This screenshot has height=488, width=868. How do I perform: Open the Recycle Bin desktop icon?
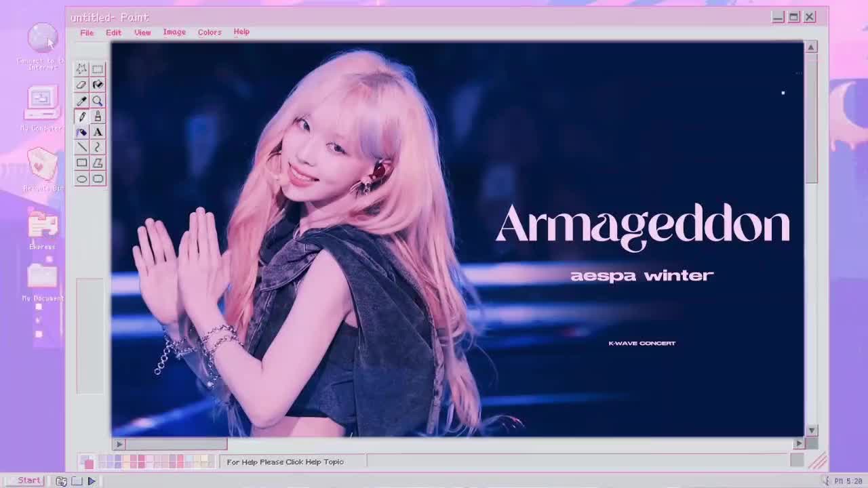42,169
